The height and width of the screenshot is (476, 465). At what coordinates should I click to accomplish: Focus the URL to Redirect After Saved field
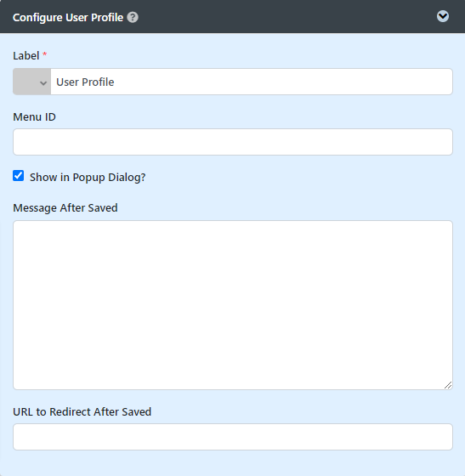pos(233,437)
